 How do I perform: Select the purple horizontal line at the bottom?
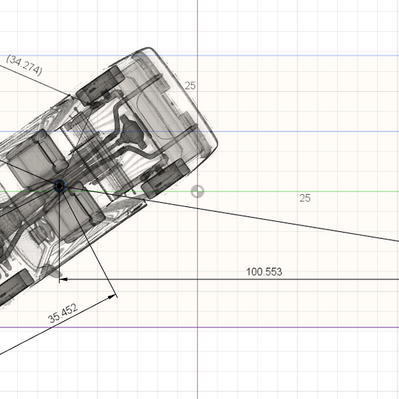click(x=199, y=327)
